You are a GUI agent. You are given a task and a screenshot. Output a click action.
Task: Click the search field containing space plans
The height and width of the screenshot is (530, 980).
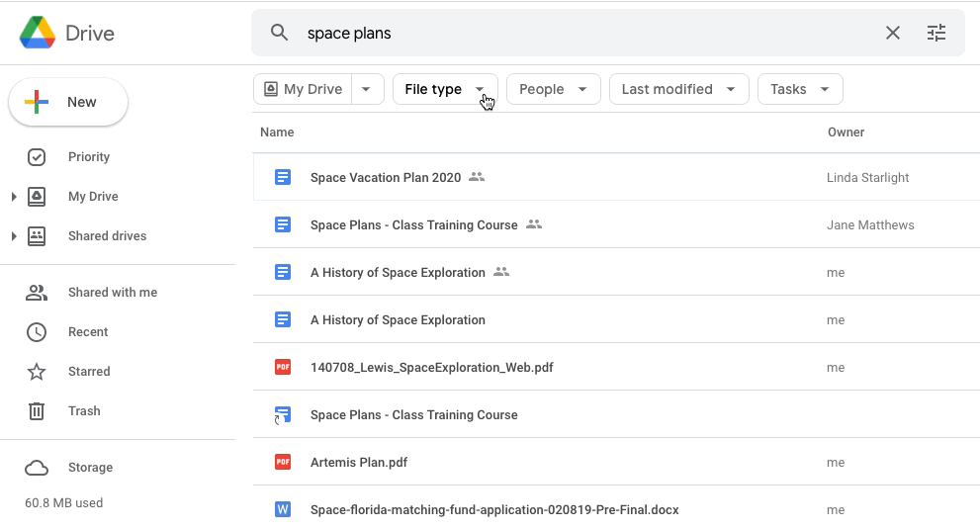[x=583, y=33]
